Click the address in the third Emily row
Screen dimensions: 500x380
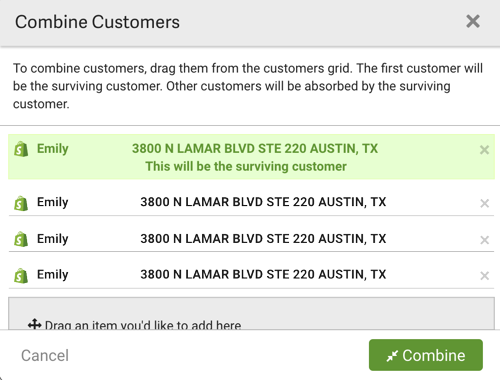(x=263, y=239)
